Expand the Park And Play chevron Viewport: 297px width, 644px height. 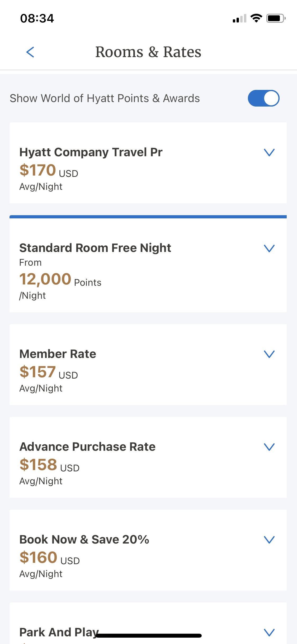[269, 632]
